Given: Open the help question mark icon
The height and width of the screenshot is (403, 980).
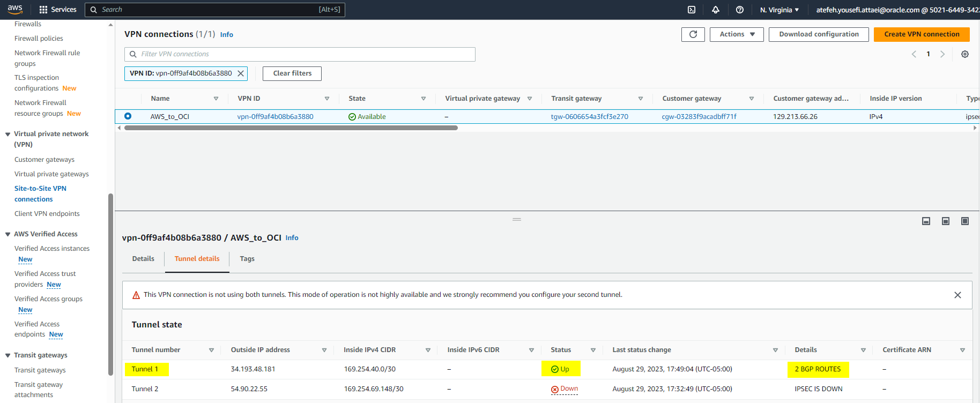Looking at the screenshot, I should click(740, 10).
